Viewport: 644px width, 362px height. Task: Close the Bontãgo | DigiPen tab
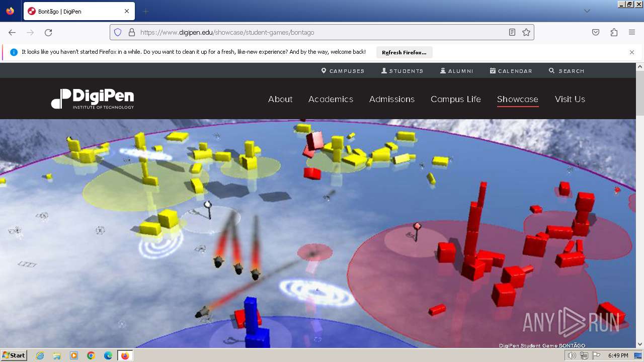pos(127,11)
